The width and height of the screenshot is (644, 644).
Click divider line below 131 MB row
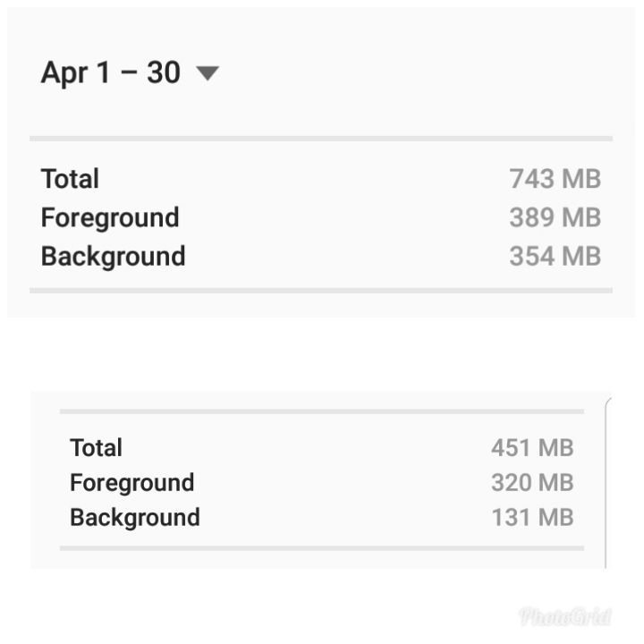(322, 548)
